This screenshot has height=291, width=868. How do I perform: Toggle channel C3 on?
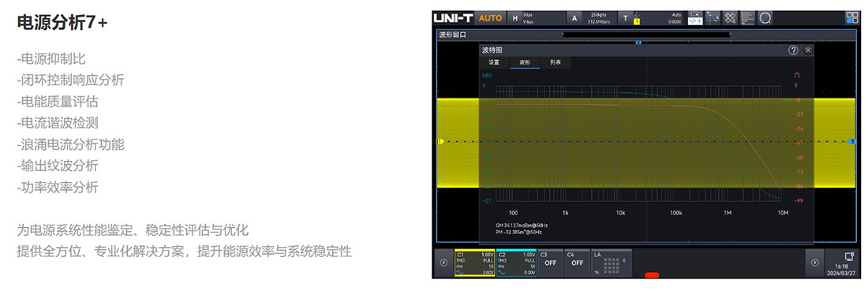[x=550, y=263]
